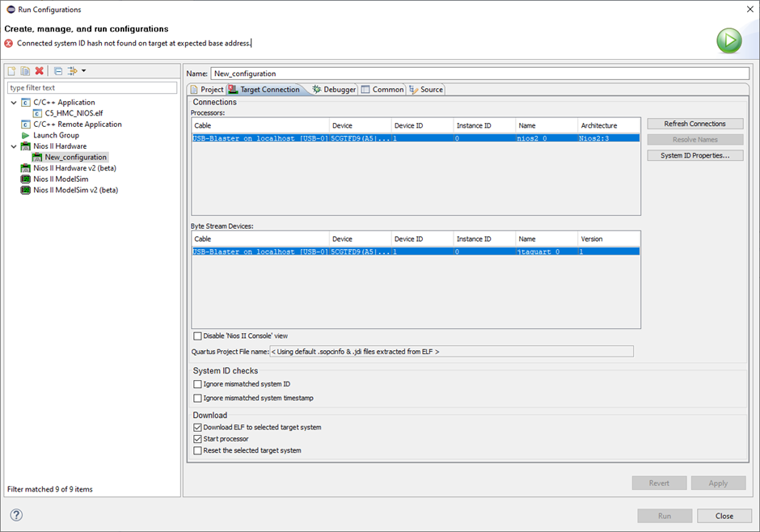The image size is (760, 532).
Task: Click the C/C++ Remote Application icon
Action: (x=26, y=125)
